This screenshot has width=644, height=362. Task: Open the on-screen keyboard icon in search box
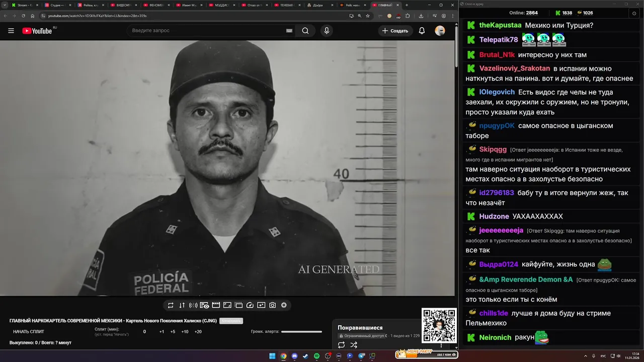[289, 31]
